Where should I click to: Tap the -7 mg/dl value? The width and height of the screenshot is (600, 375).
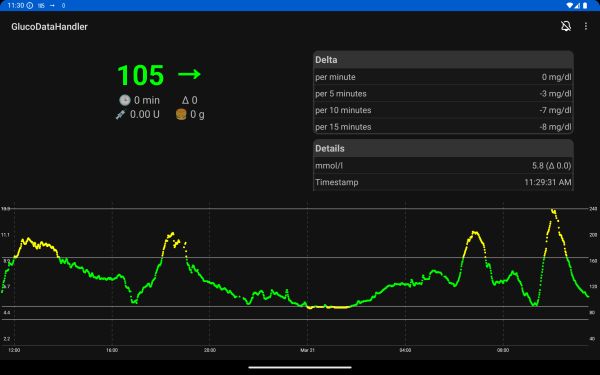(x=555, y=110)
